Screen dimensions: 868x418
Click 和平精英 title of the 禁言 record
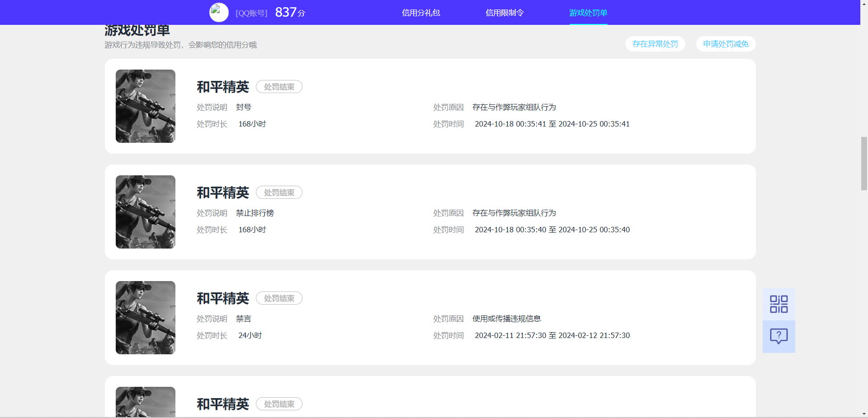tap(223, 298)
